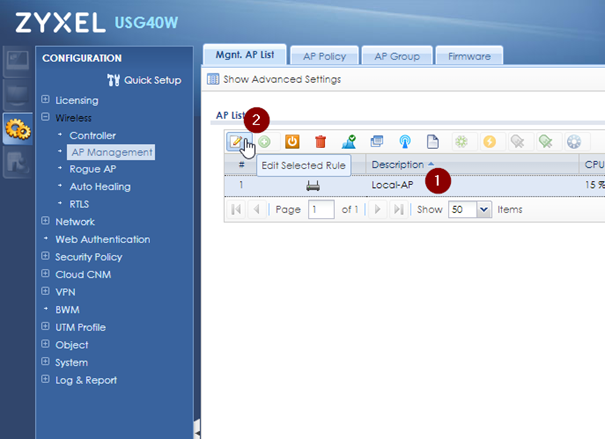This screenshot has width=605, height=439.
Task: Collapse the Wireless tree node
Action: pyautogui.click(x=46, y=118)
